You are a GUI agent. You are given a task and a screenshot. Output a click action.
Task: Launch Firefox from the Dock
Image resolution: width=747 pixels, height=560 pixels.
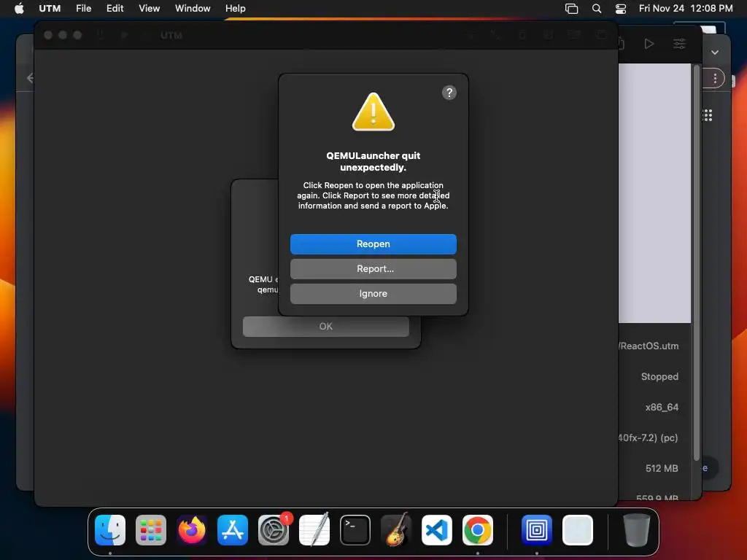tap(192, 530)
